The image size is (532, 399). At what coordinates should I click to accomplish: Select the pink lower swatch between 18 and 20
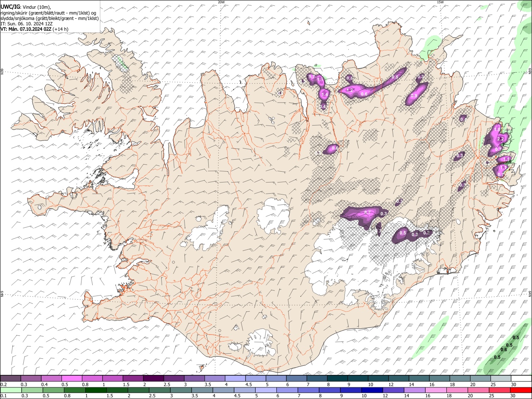[456, 390]
